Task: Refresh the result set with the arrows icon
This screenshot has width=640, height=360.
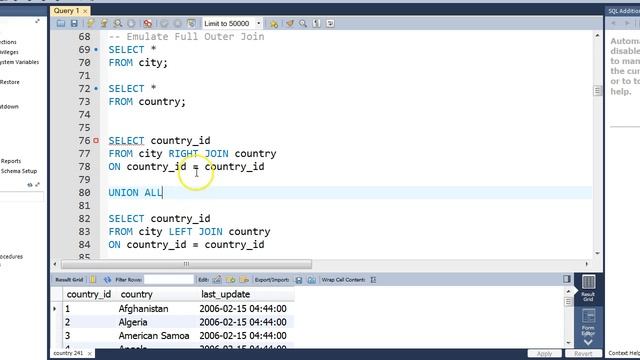Action: click(x=107, y=280)
